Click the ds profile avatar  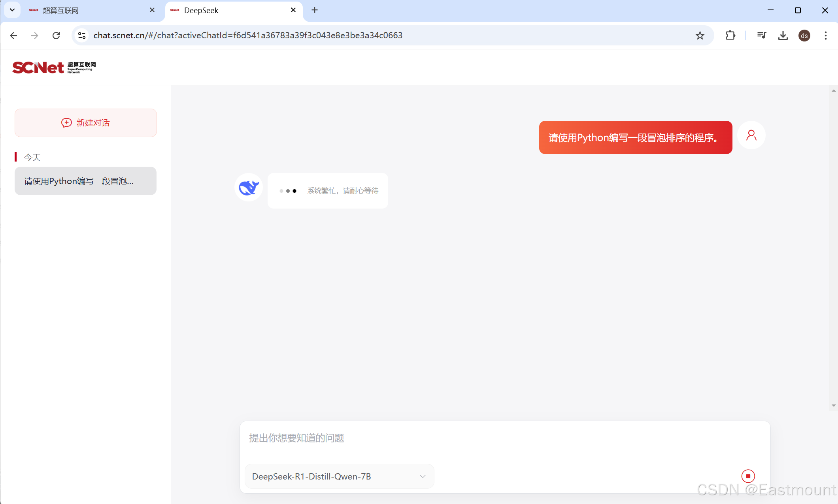click(804, 36)
